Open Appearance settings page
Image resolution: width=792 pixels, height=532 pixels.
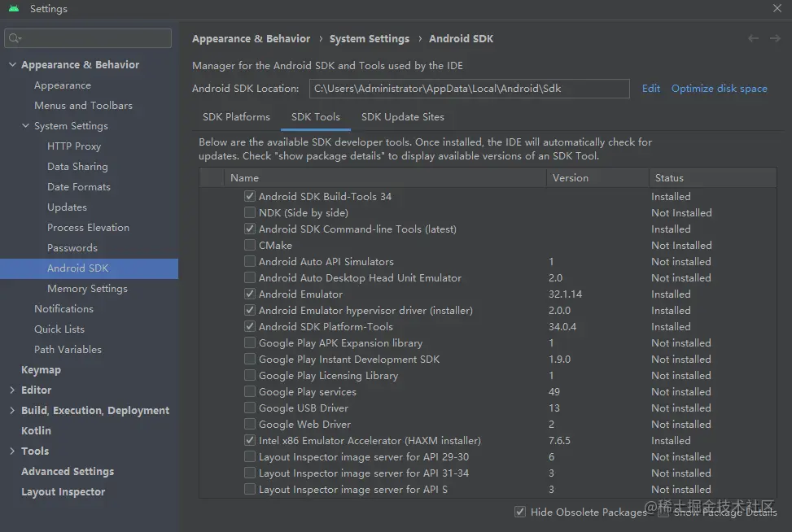point(63,85)
